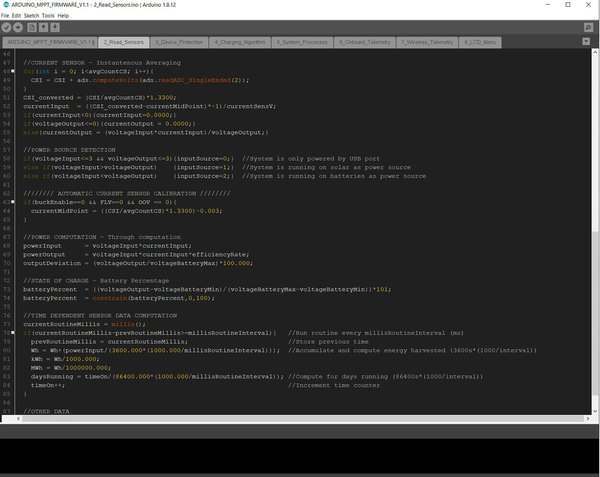Image resolution: width=600 pixels, height=477 pixels.
Task: Save the sketch with the down-arrow icon
Action: click(x=55, y=27)
